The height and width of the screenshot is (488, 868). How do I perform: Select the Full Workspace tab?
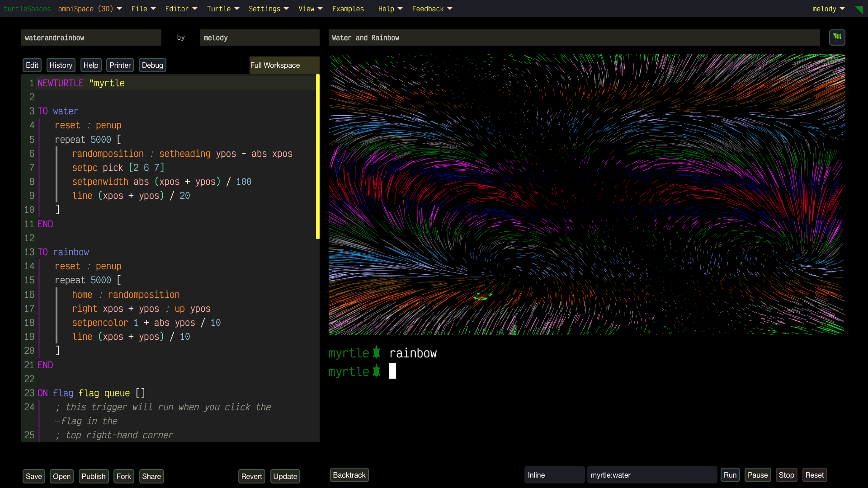pos(275,65)
